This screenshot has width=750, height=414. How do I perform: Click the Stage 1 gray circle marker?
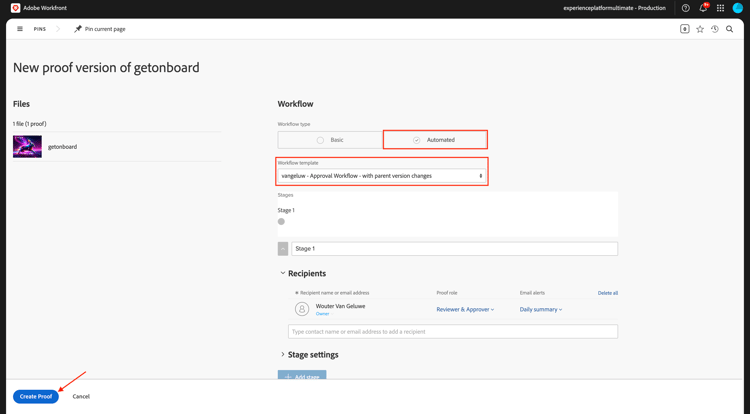tap(281, 221)
